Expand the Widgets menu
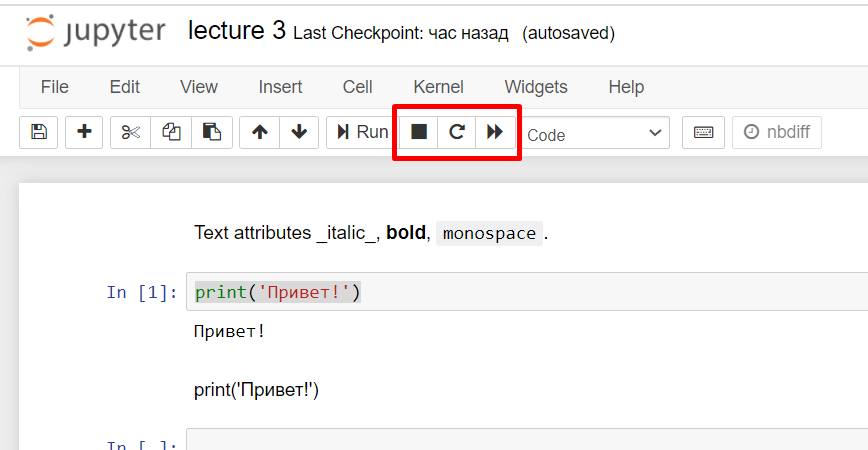The height and width of the screenshot is (450, 868). [x=535, y=87]
